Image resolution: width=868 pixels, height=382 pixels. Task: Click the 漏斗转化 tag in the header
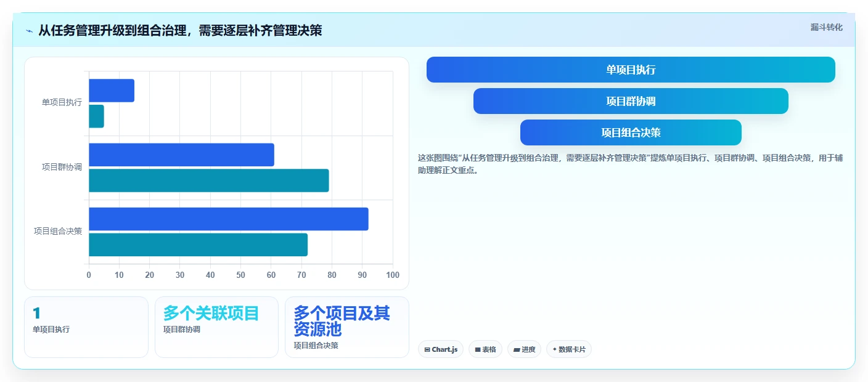[826, 27]
